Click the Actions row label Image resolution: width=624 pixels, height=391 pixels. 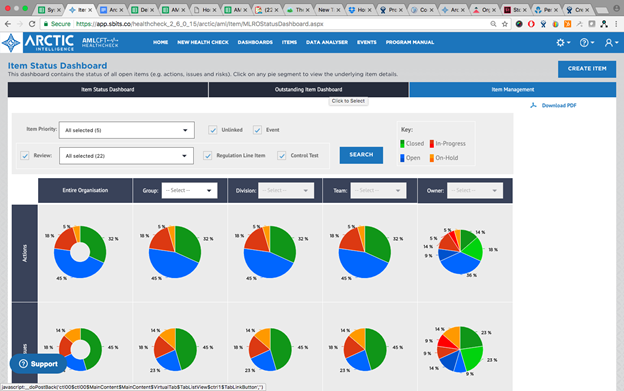(x=25, y=253)
